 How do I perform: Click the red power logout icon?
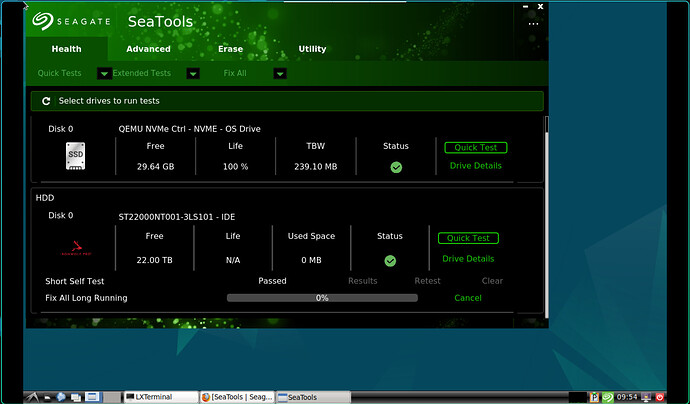[x=659, y=397]
